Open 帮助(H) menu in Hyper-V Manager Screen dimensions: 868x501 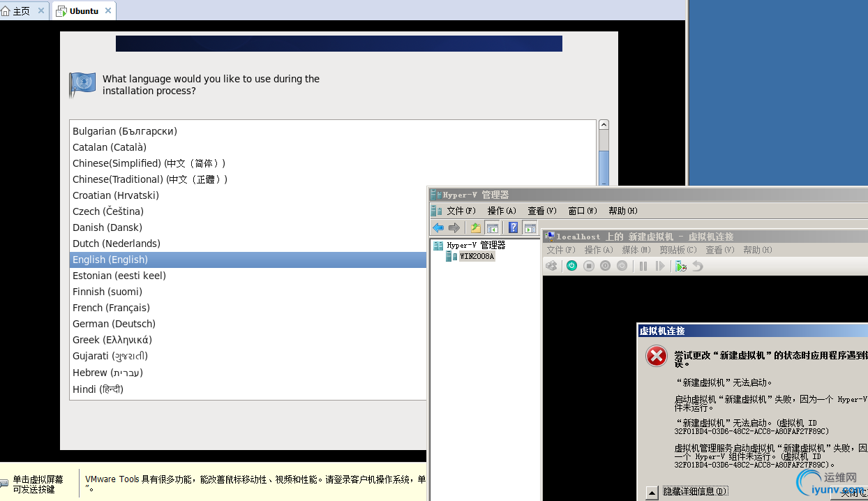point(623,211)
